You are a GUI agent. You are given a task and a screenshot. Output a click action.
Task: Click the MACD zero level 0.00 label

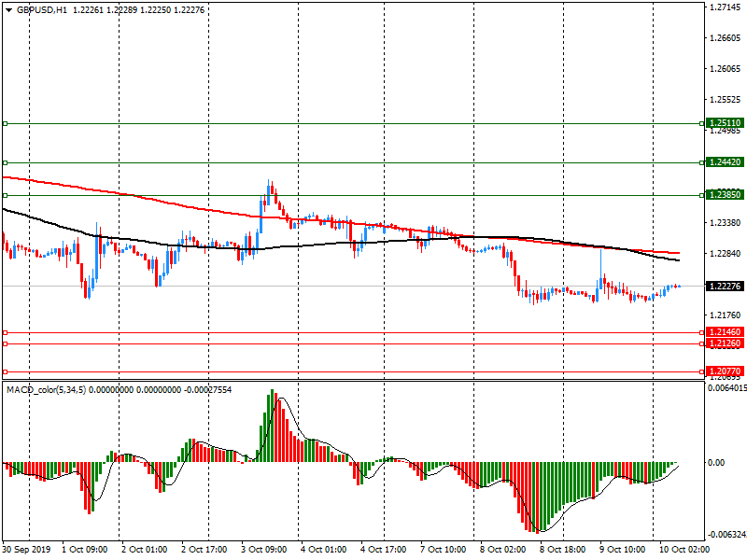717,463
